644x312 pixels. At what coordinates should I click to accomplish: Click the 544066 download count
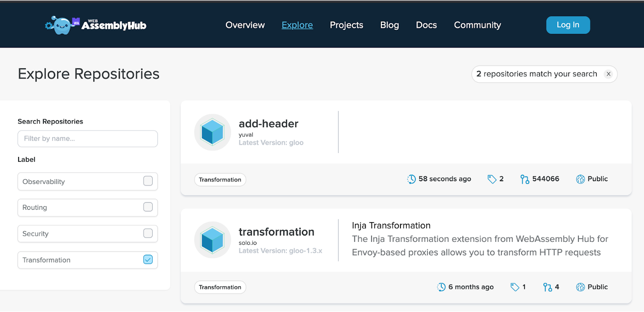coord(546,179)
